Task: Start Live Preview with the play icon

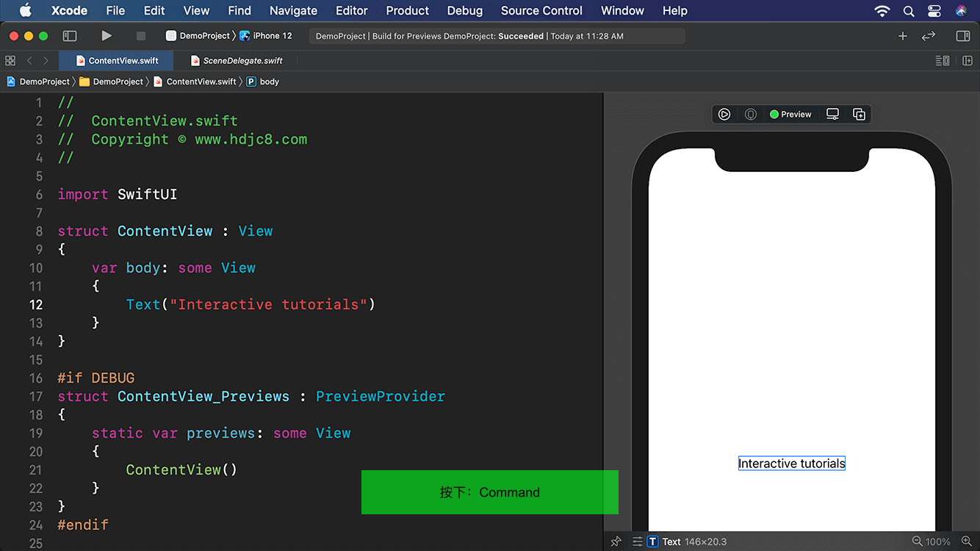Action: [724, 115]
